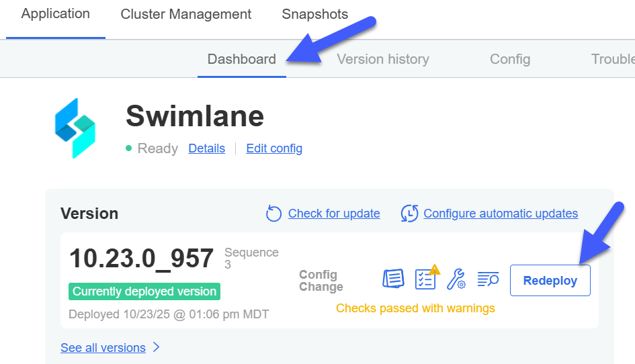The width and height of the screenshot is (635, 364).
Task: Click the Currently deployed version badge
Action: point(144,291)
